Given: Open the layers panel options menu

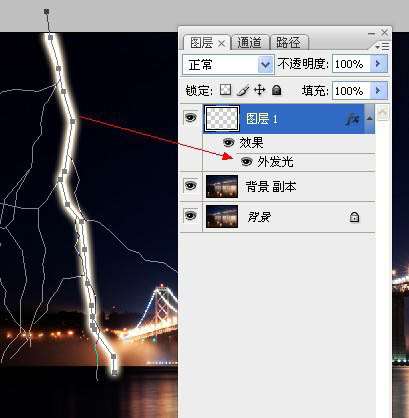Looking at the screenshot, I should coord(383,46).
